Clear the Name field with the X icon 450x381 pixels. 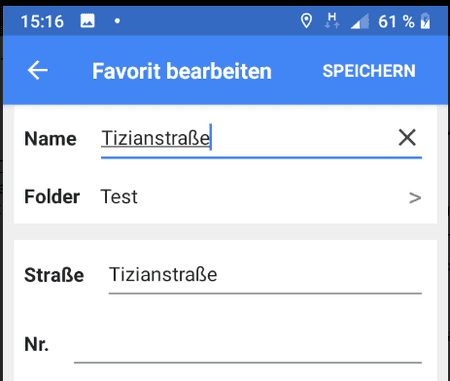[x=407, y=137]
